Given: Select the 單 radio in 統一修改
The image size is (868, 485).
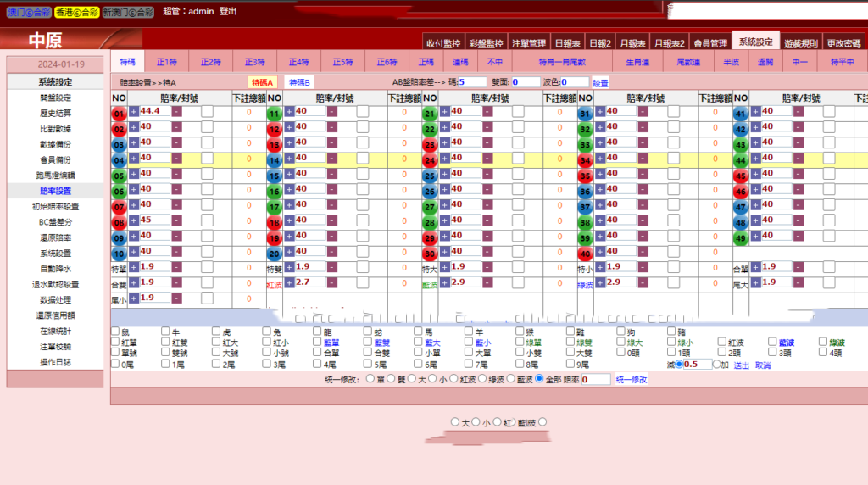Looking at the screenshot, I should (x=370, y=379).
